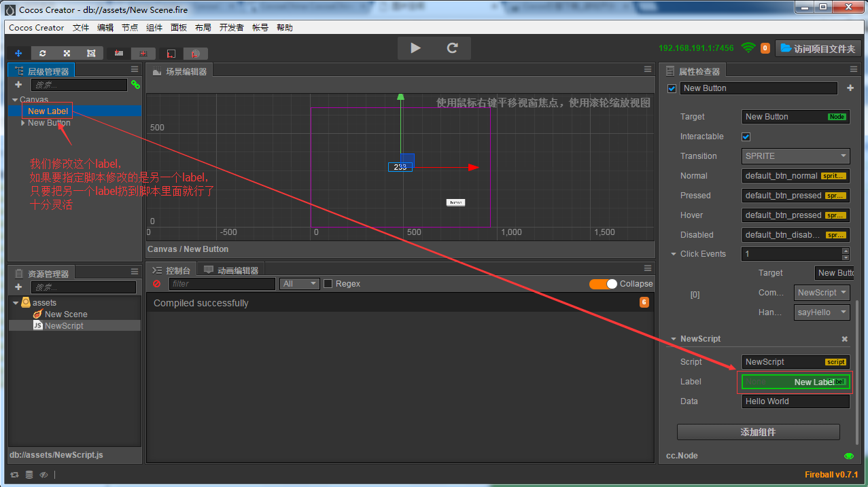Image resolution: width=868 pixels, height=487 pixels.
Task: Open asset manager panel menu icon
Action: coord(135,272)
